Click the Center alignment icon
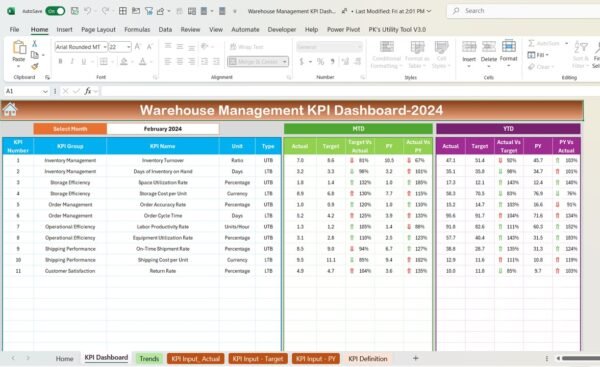Image resolution: width=600 pixels, height=367 pixels. 179,61
